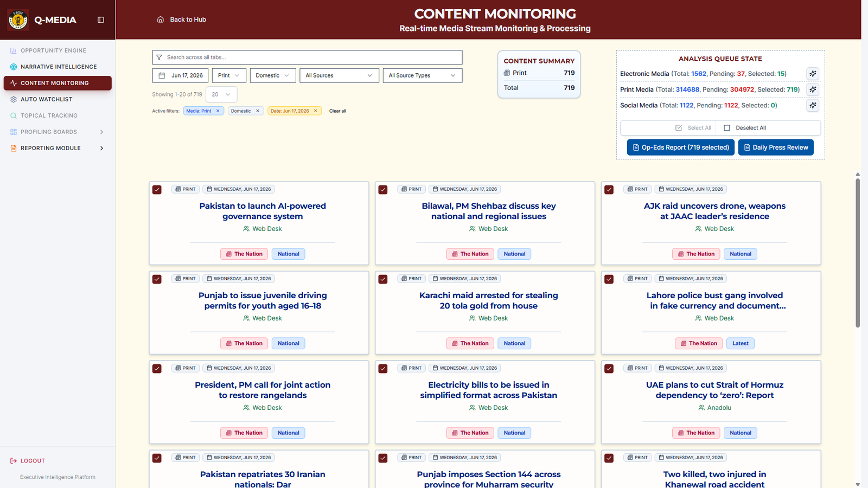Open Opportunity Engine from the sidebar
The height and width of the screenshot is (488, 868).
coord(58,50)
